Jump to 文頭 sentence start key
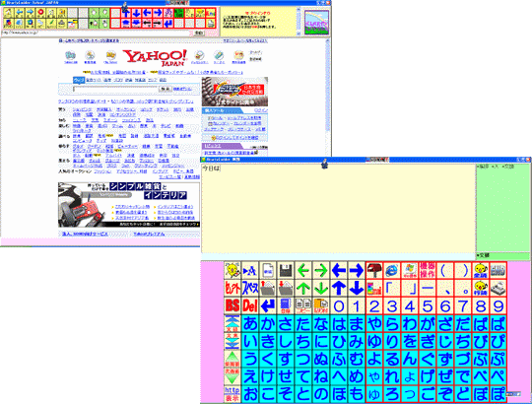 [x=233, y=323]
